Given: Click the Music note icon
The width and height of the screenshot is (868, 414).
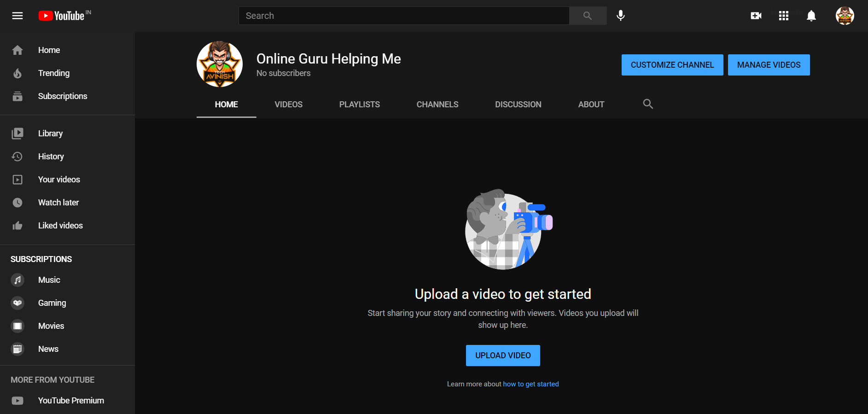Looking at the screenshot, I should tap(17, 280).
